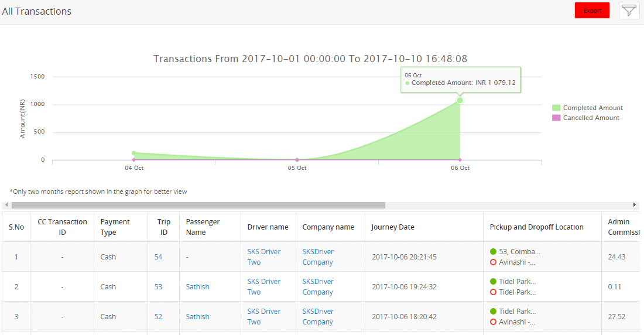Click the All Transactions page title
The width and height of the screenshot is (644, 335).
pyautogui.click(x=36, y=11)
